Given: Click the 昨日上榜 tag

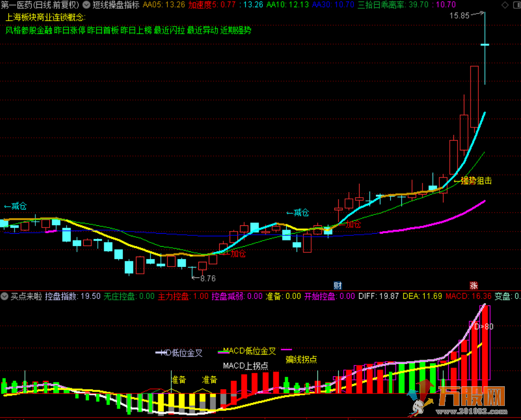Looking at the screenshot, I should coord(136,30).
